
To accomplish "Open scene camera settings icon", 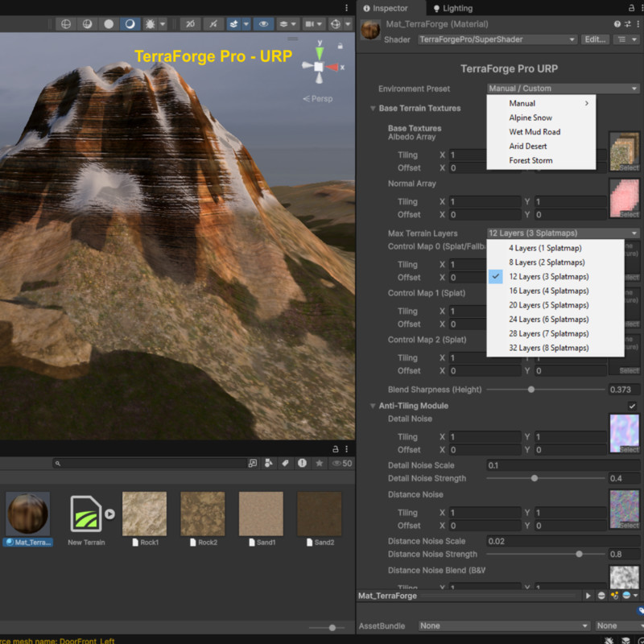I will 310,24.
